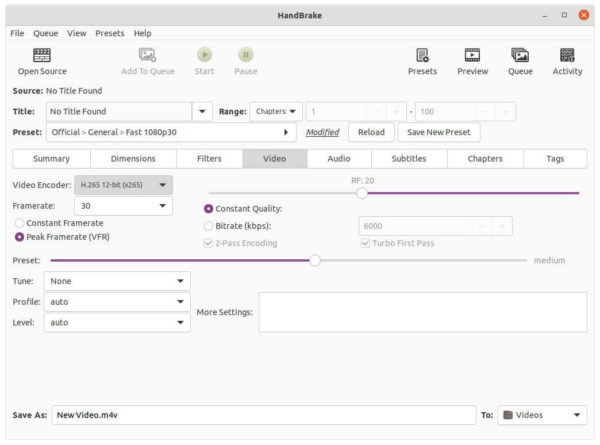The height and width of the screenshot is (445, 600).
Task: Click the Bitrate 6000 value field
Action: (x=415, y=226)
